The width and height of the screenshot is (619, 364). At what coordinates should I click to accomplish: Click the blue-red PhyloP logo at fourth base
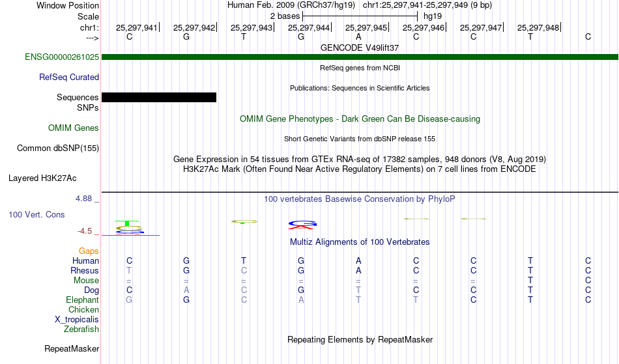(x=302, y=225)
